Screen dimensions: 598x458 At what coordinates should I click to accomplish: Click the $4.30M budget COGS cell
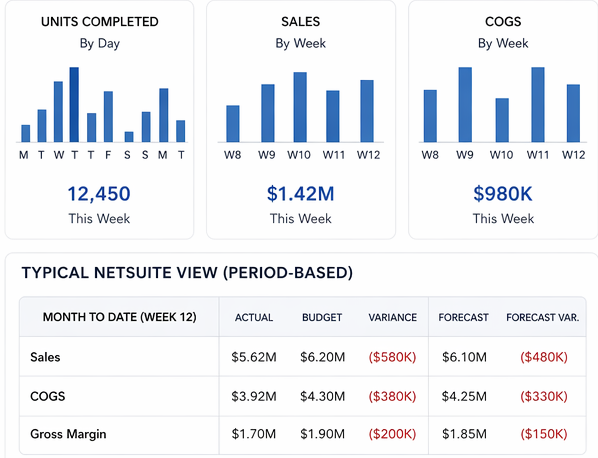coord(322,397)
